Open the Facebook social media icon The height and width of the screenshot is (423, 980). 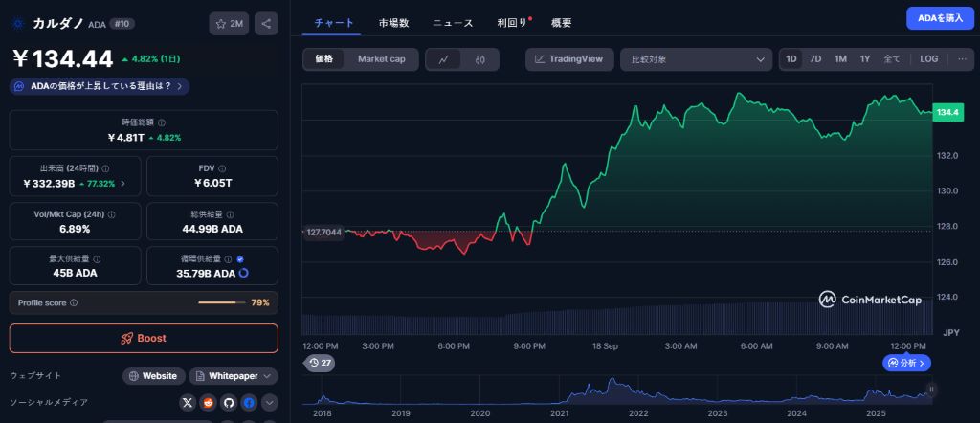[249, 403]
